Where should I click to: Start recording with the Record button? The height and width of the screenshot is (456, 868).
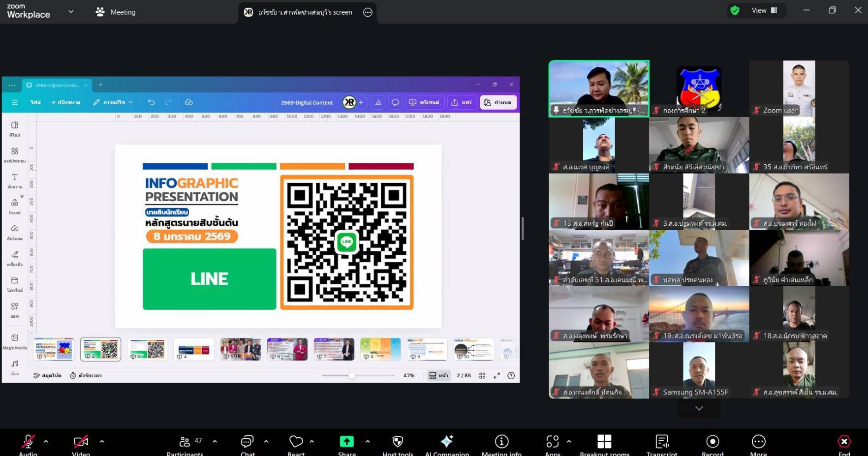click(712, 442)
